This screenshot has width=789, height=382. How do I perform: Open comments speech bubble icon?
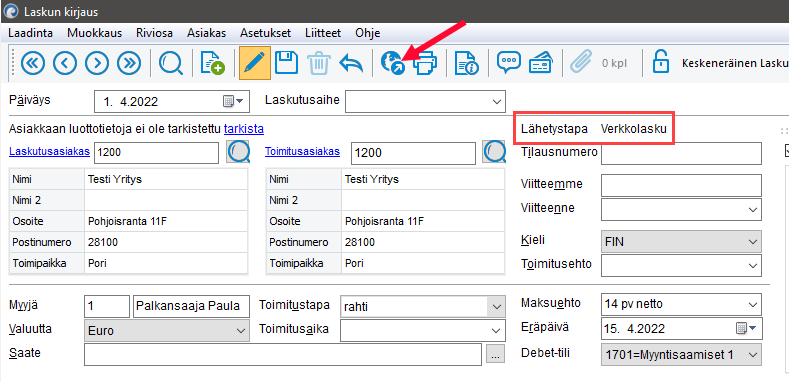pyautogui.click(x=508, y=63)
